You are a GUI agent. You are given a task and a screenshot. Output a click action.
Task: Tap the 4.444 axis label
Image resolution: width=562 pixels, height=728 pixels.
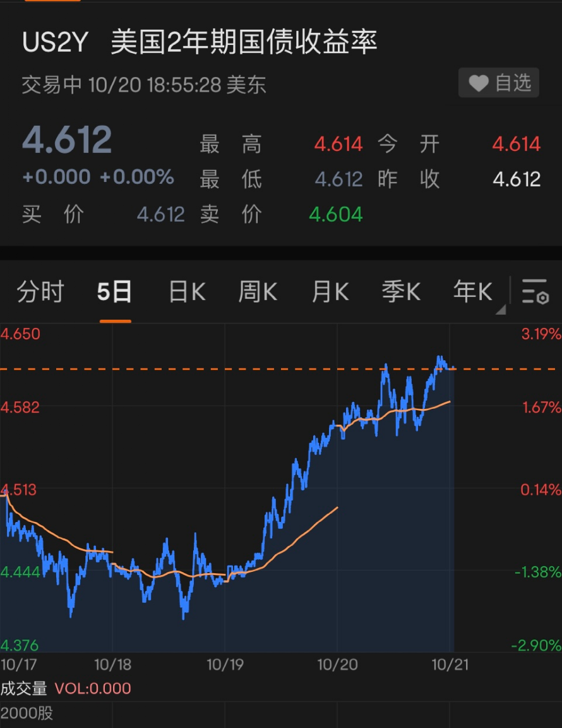(x=20, y=571)
